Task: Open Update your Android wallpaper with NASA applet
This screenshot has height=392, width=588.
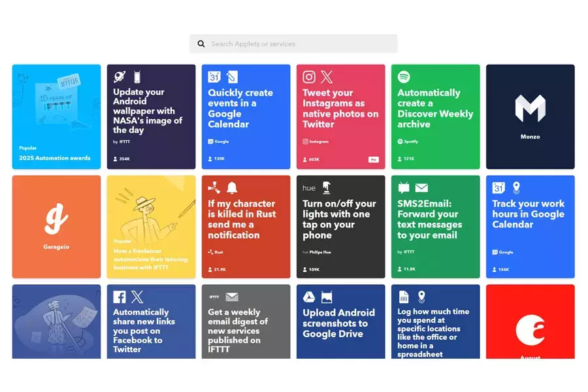Action: [151, 117]
